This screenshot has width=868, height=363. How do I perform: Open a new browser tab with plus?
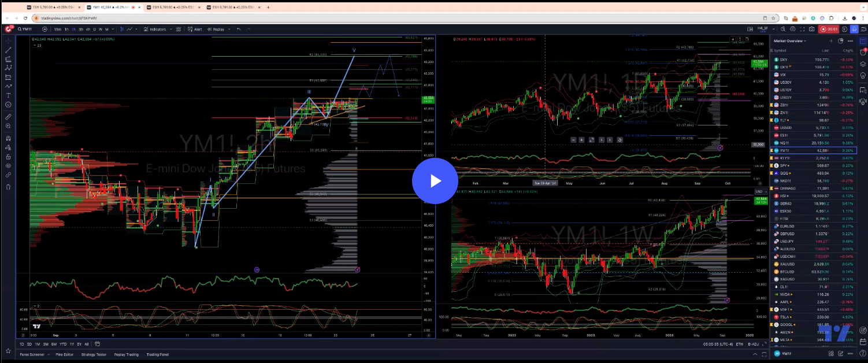(268, 8)
